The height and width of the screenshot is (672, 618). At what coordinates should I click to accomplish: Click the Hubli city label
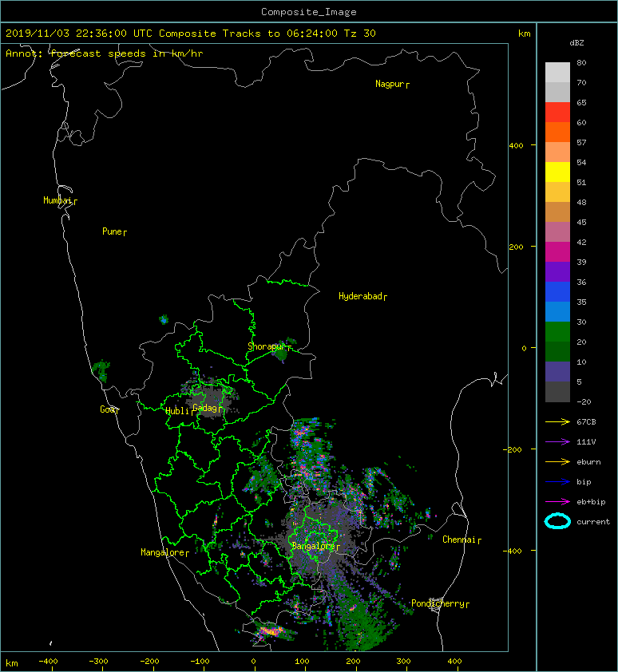[177, 411]
